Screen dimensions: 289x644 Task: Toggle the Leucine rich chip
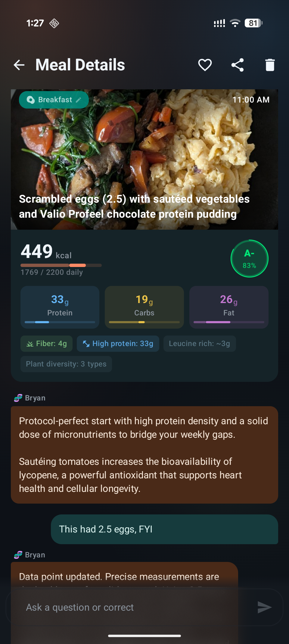click(200, 343)
